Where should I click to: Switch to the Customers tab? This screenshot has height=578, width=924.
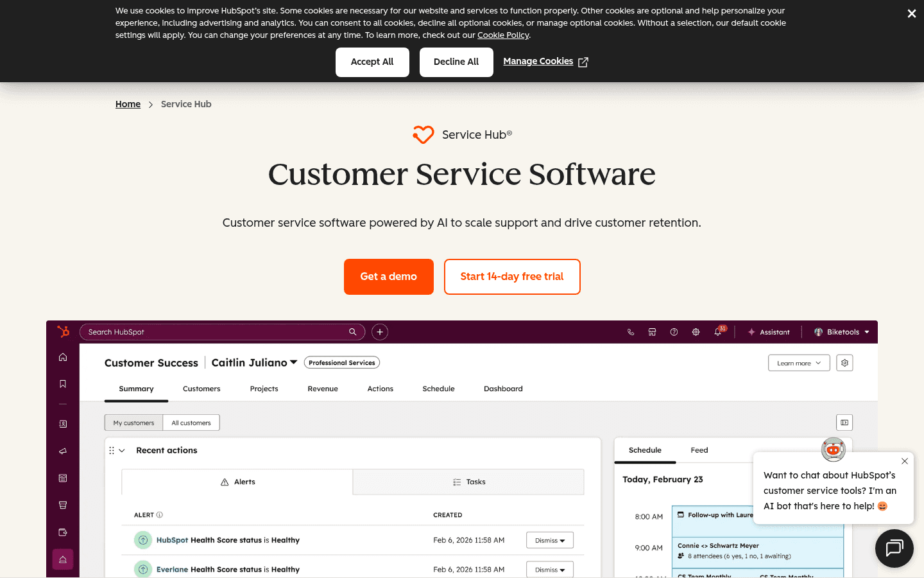201,389
